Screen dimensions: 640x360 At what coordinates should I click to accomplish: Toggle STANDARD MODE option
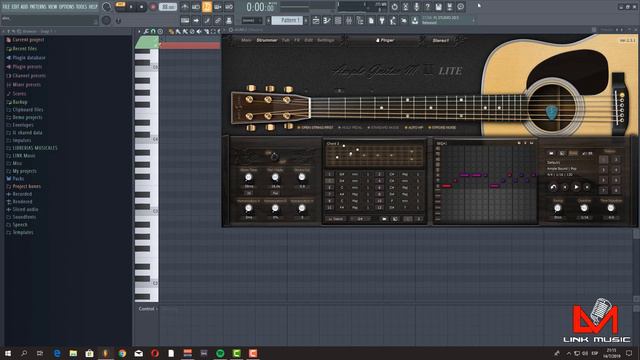pyautogui.click(x=384, y=127)
